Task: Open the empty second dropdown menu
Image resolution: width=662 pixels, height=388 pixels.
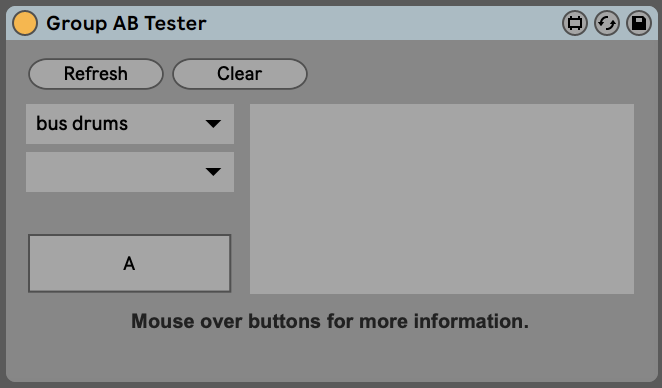Action: tap(130, 172)
